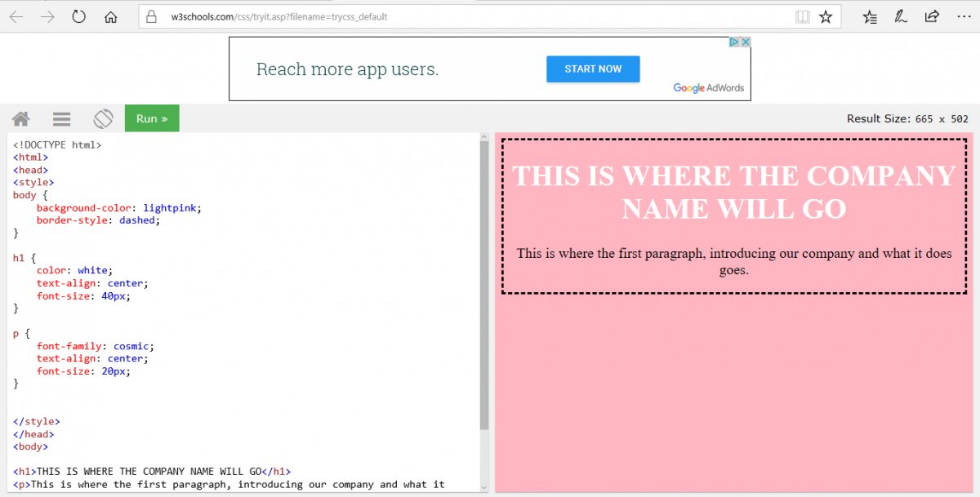Toggle editor orientation with rotate icon

tap(103, 118)
